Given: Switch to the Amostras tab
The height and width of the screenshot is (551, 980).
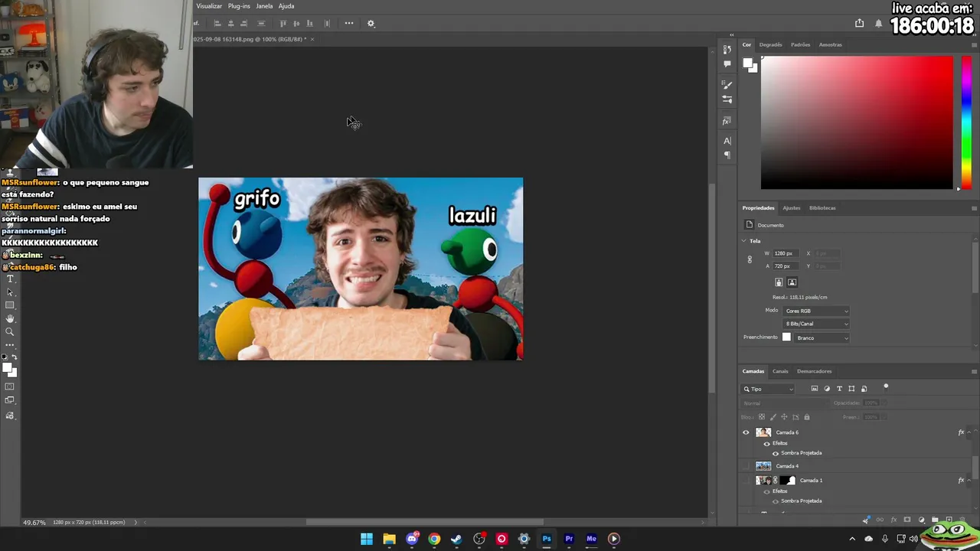Looking at the screenshot, I should tap(831, 44).
